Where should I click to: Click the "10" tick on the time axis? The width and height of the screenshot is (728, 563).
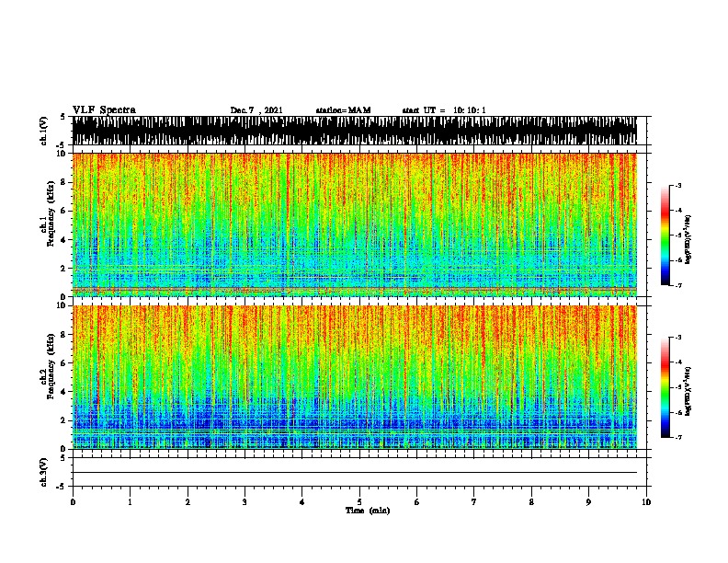click(646, 502)
